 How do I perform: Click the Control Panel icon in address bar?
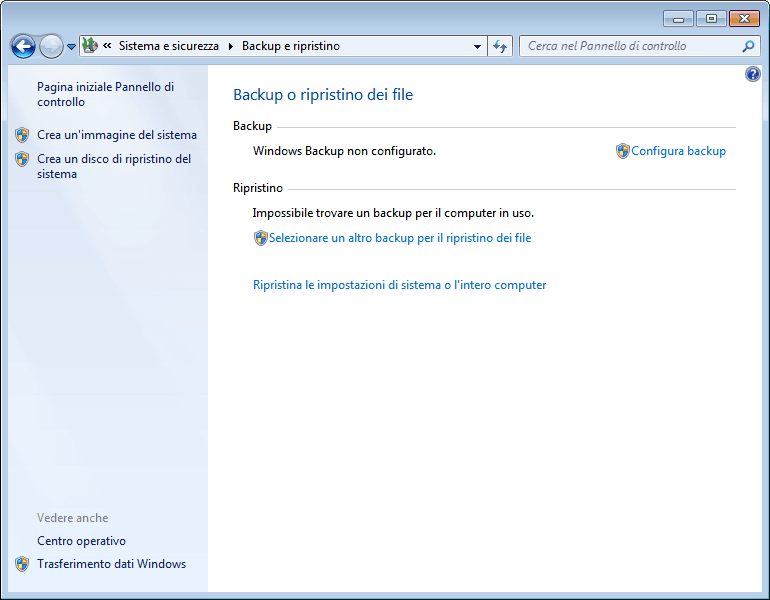(90, 46)
